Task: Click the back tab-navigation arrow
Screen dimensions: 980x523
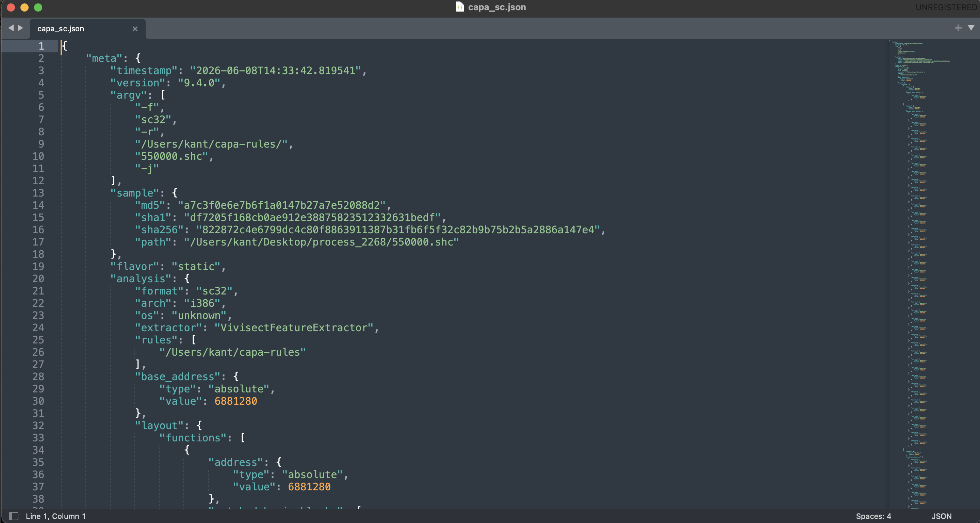Action: point(11,28)
